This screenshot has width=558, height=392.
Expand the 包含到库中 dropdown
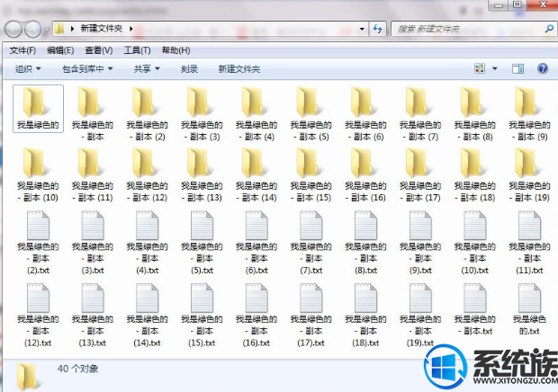pos(87,69)
